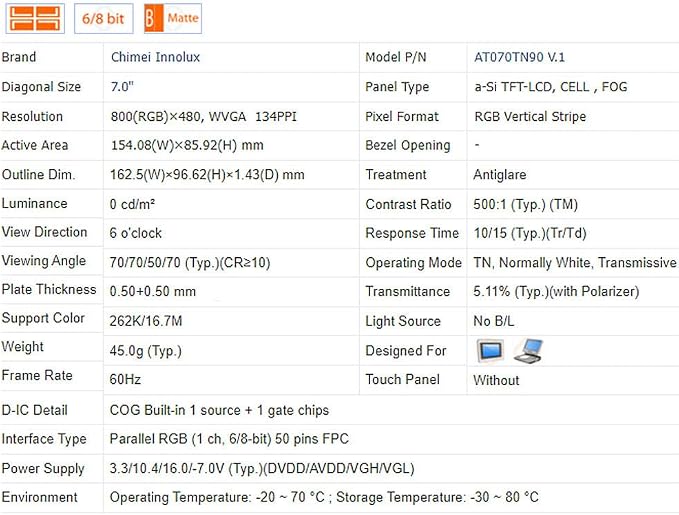
Task: Click the Antiglare treatment value
Action: pos(500,175)
